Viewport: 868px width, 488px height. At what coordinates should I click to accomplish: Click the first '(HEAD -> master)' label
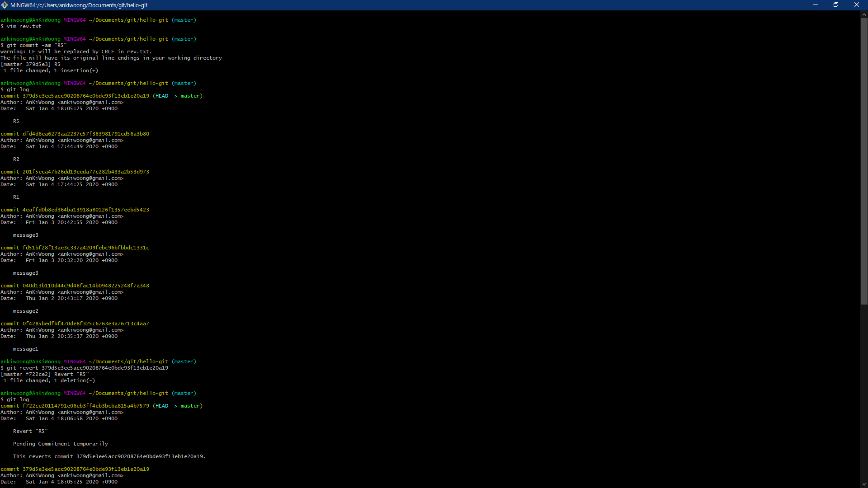coord(178,96)
